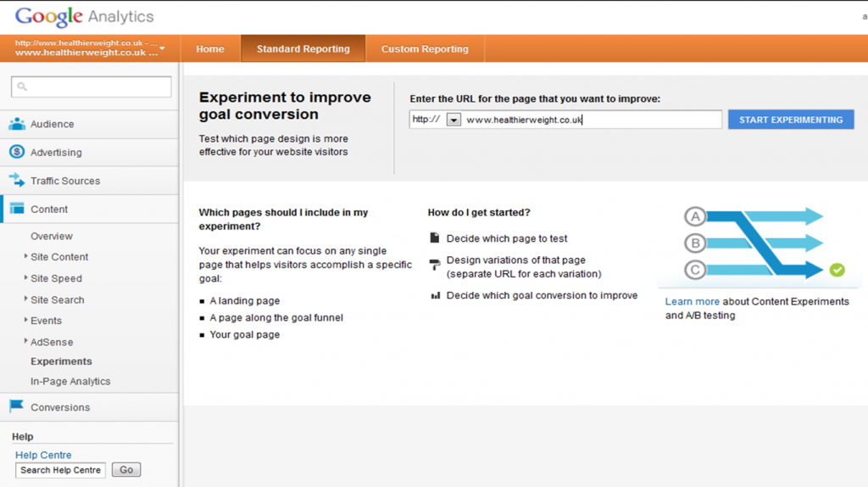Click the bar chart icon beside goal conversion

tap(436, 295)
